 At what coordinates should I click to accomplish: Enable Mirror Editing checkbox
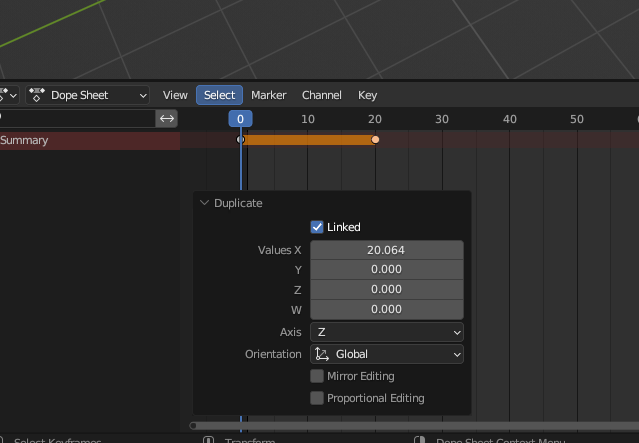pos(317,376)
